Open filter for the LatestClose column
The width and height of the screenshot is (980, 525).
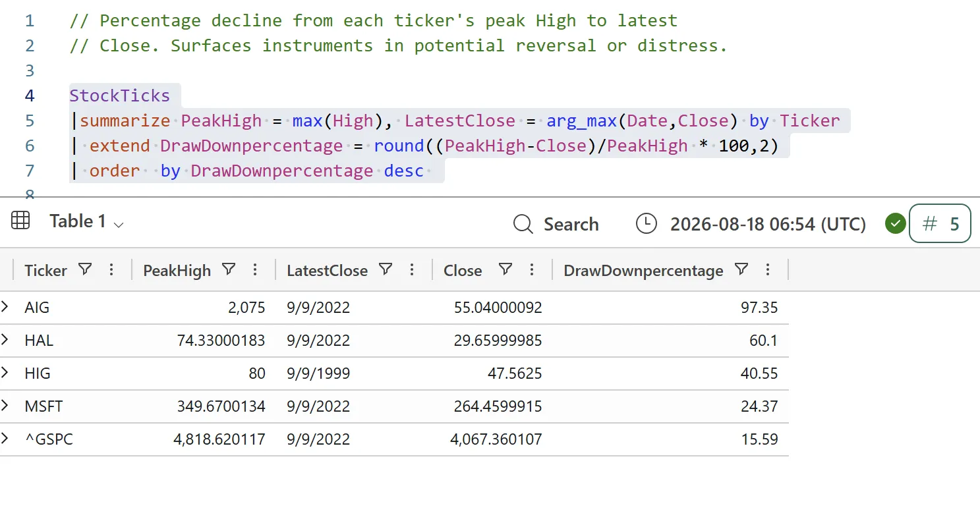[386, 269]
